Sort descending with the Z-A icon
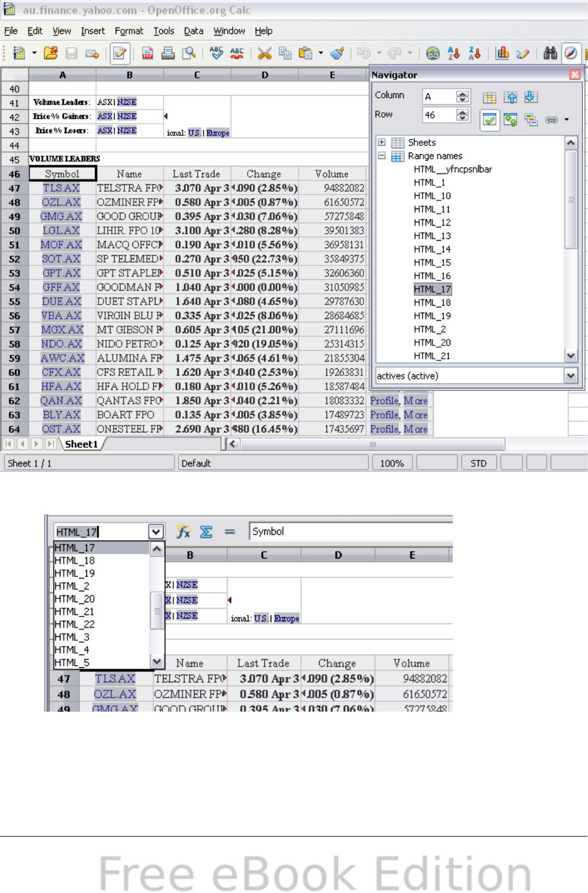Image resolution: width=588 pixels, height=893 pixels. pos(475,53)
